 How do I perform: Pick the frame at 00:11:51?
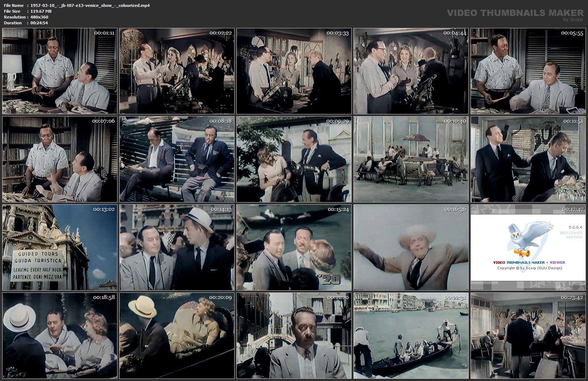(x=528, y=159)
